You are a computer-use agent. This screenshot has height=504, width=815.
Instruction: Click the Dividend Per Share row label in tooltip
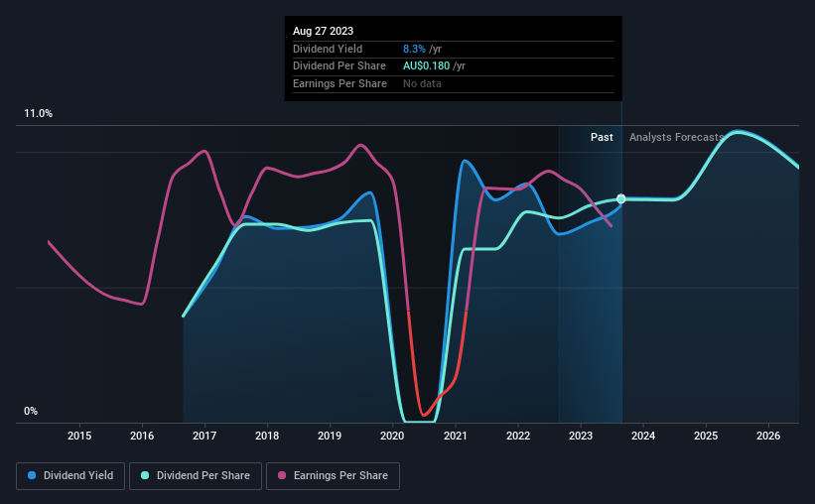340,66
